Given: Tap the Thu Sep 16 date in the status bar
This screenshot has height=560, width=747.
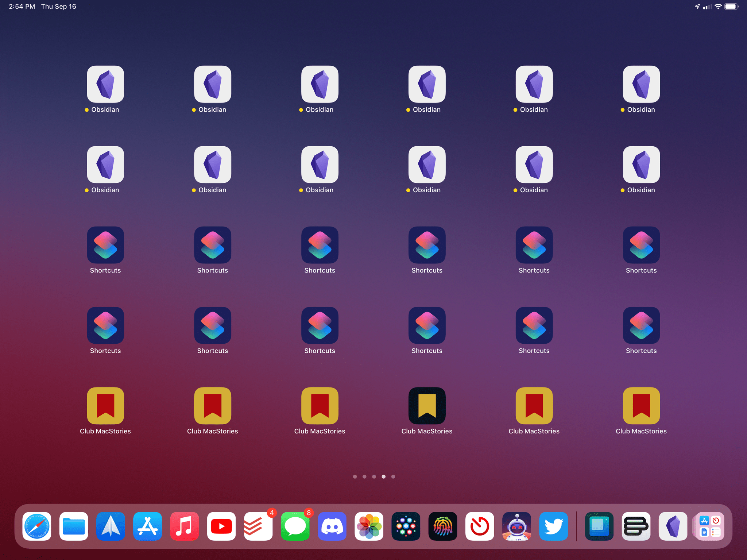Looking at the screenshot, I should pos(59,7).
